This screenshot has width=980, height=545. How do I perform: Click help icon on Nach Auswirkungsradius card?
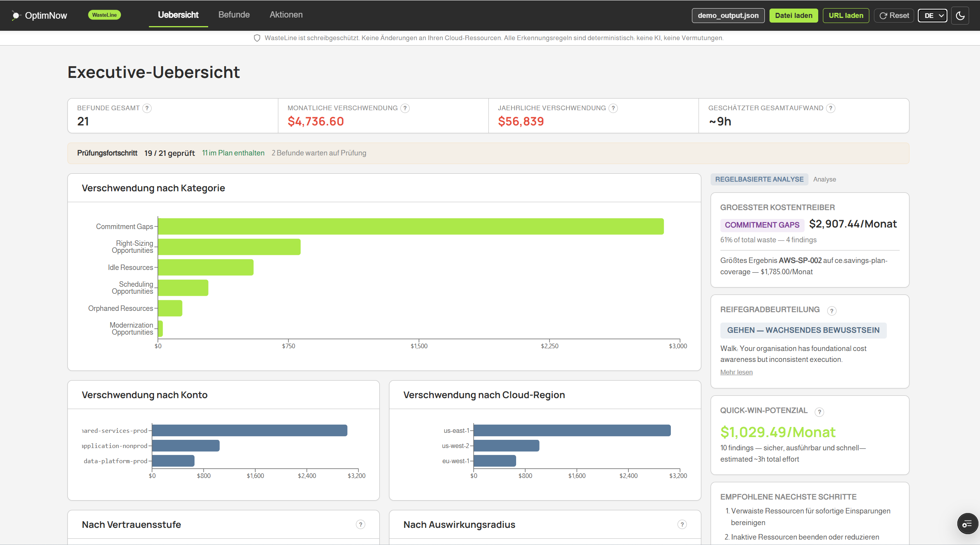click(682, 524)
